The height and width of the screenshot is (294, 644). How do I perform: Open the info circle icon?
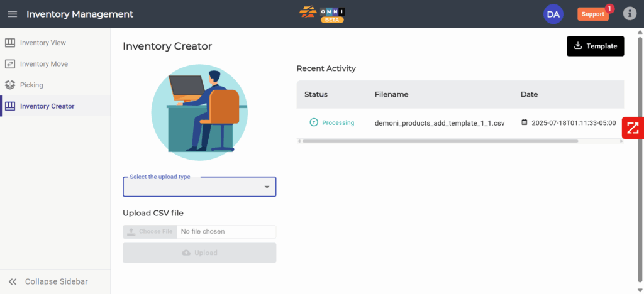(x=630, y=14)
